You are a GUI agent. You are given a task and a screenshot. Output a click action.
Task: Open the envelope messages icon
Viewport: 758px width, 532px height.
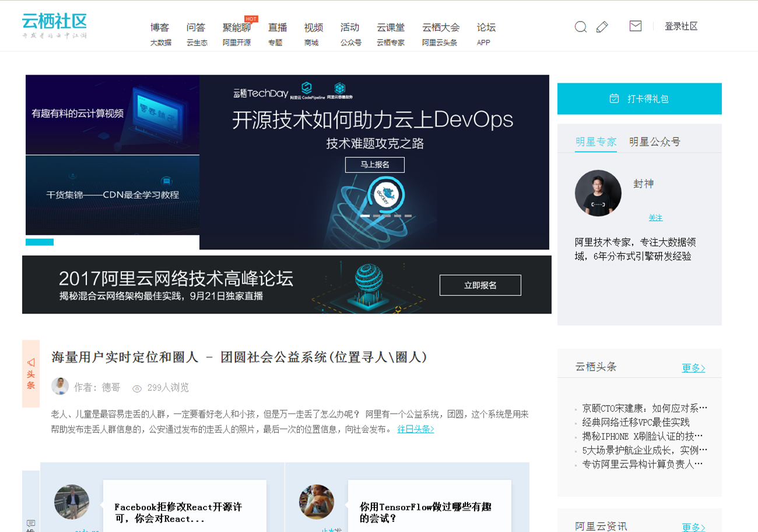636,26
